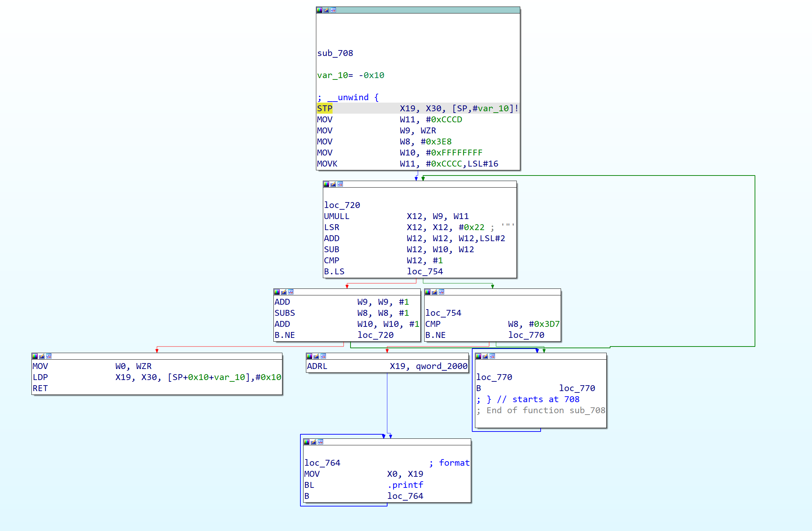Click the pencil edit icon on loc_764 block

(x=314, y=442)
